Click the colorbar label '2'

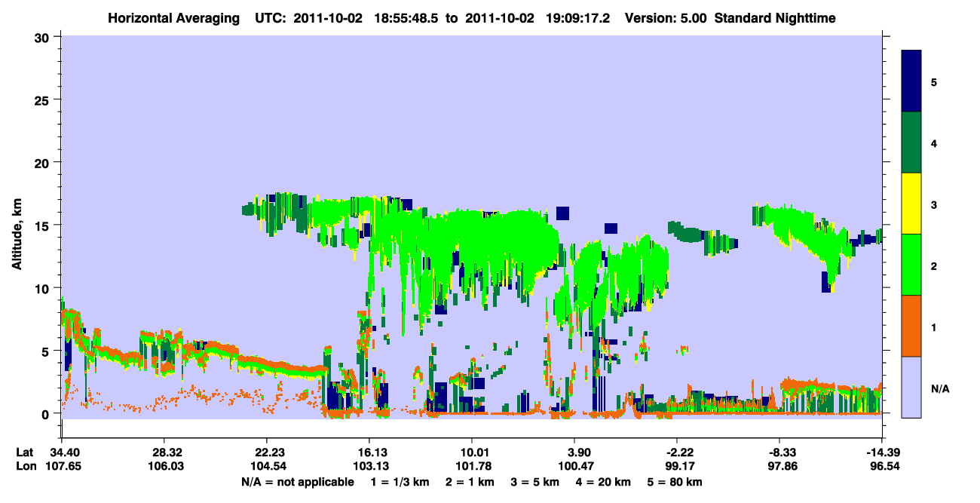(933, 265)
